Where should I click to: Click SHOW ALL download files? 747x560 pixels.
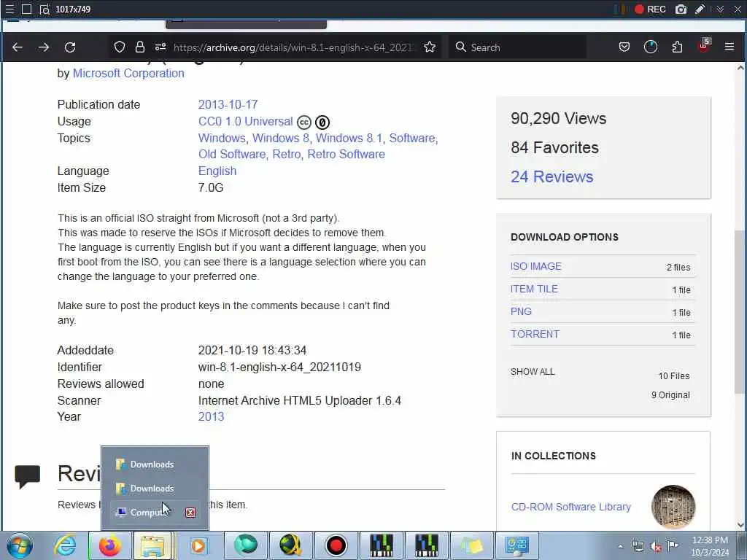(533, 371)
